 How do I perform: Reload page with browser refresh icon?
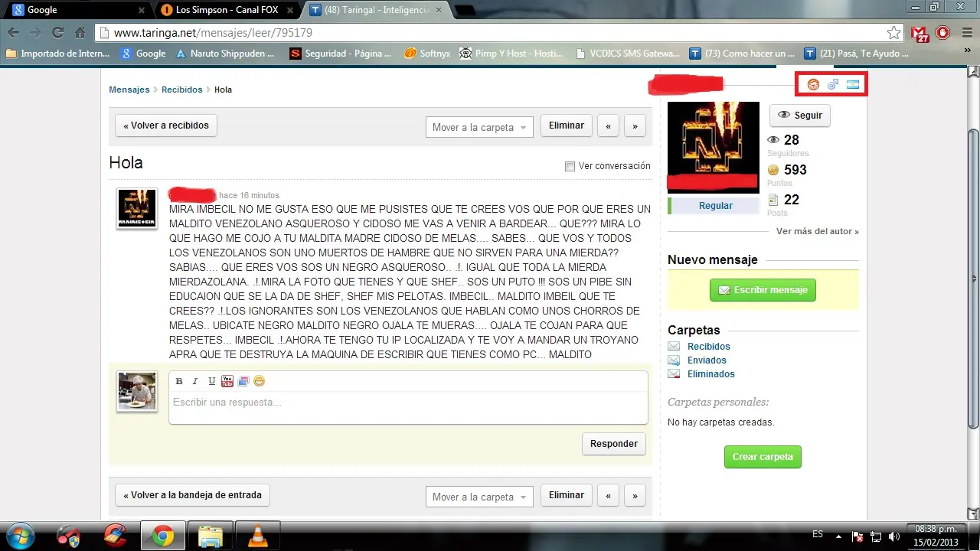coord(57,33)
